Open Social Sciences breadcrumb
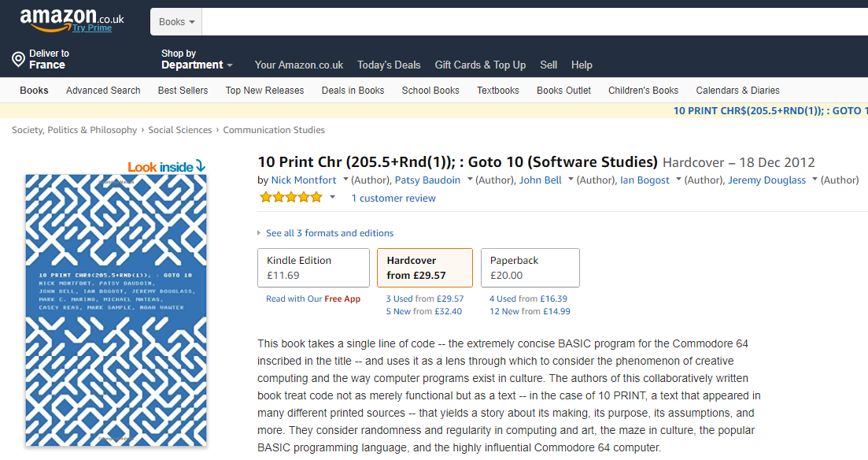Viewport: 868px width, 460px height. [x=180, y=130]
